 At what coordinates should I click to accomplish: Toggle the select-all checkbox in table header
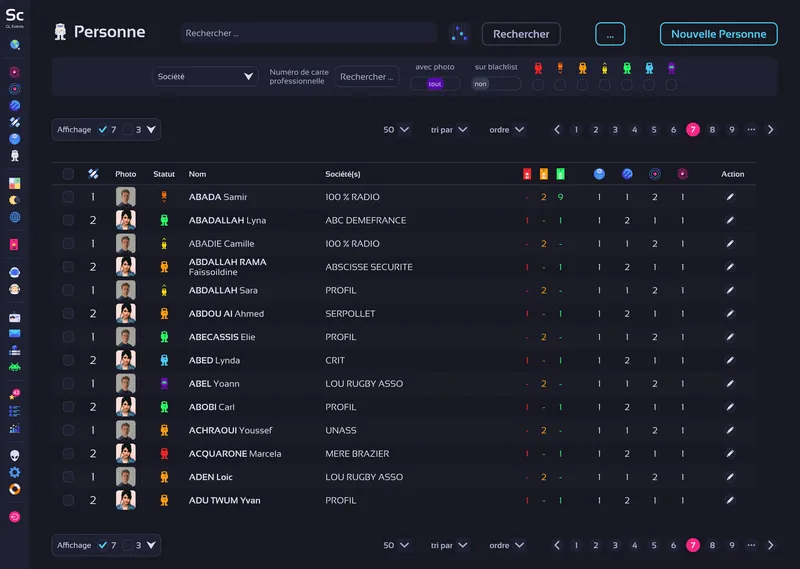68,174
